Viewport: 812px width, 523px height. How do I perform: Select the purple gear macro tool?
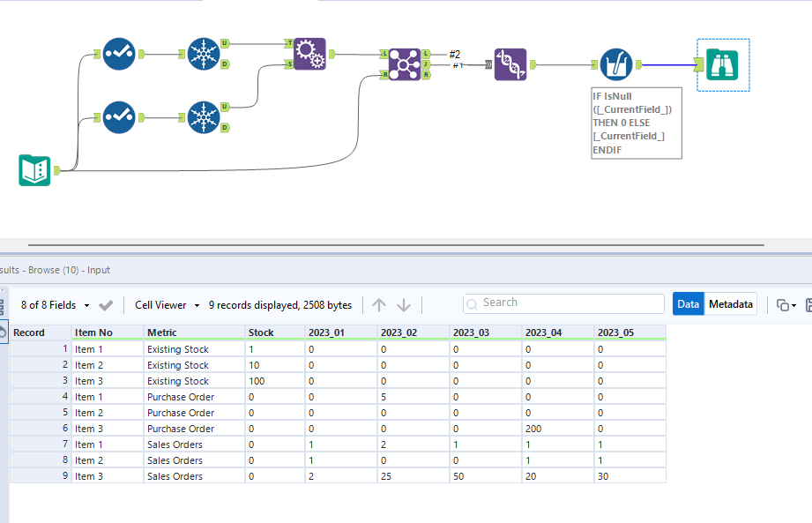[x=311, y=53]
